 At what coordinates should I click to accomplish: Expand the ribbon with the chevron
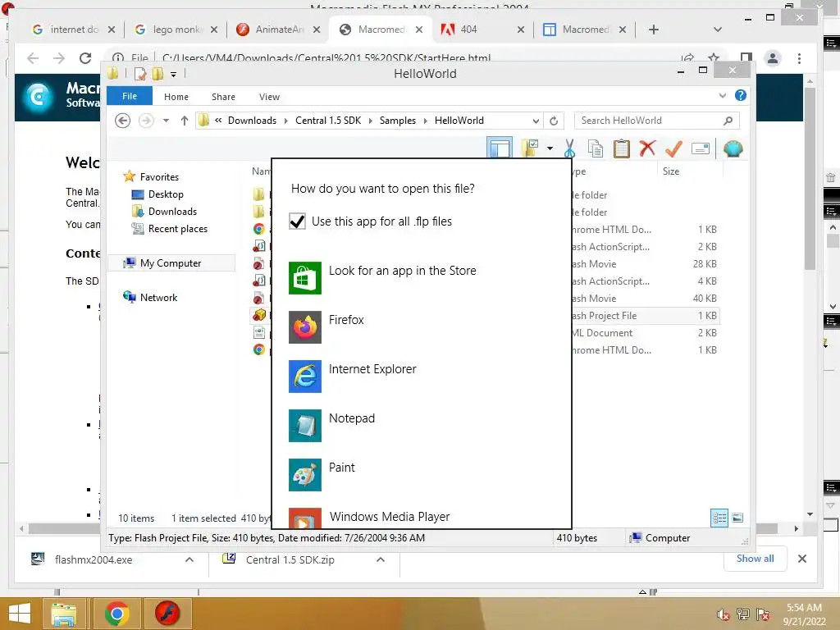click(722, 95)
